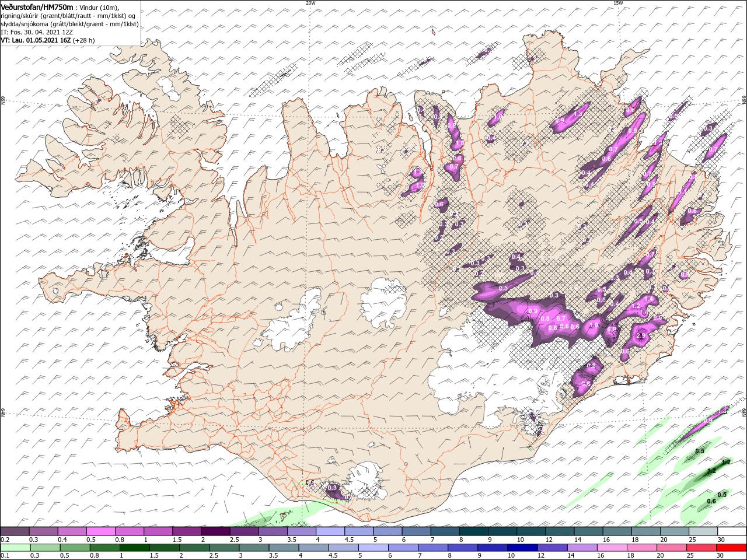The height and width of the screenshot is (560, 747).
Task: Click the 2.9 snowfall value on the map
Action: tap(640, 337)
